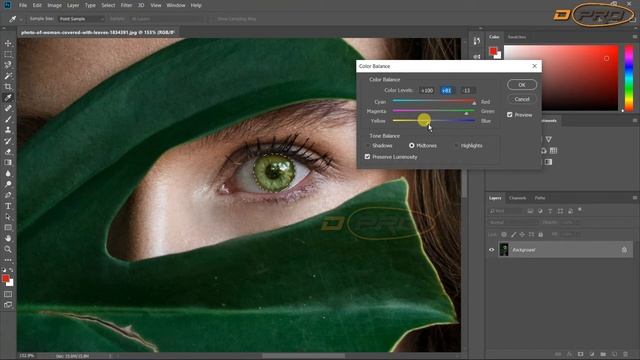Screen dimensions: 640x360
Task: Select the Magic Wand tool
Action: click(8, 76)
